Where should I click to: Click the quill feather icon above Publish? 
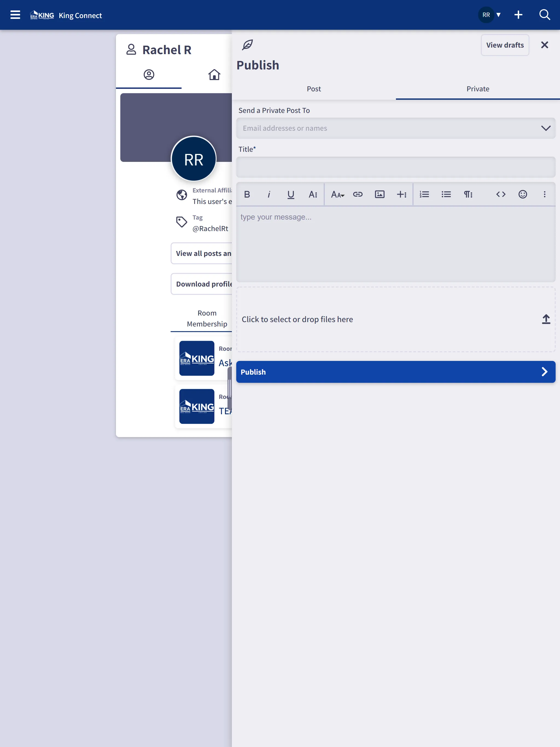click(247, 45)
